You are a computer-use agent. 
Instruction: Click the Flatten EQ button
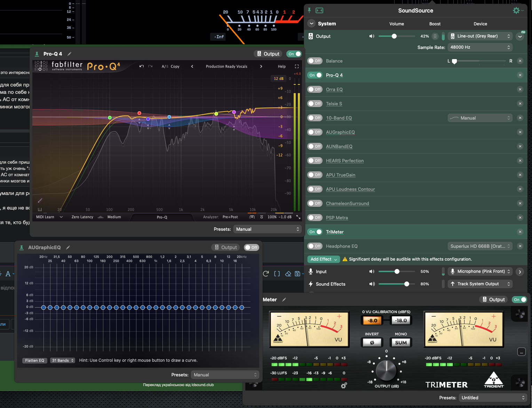[35, 360]
